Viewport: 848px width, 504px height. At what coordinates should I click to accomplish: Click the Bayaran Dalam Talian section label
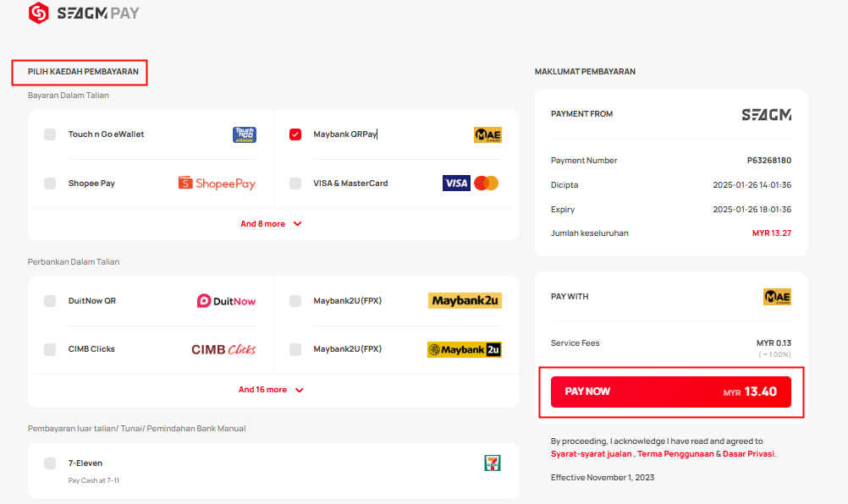pyautogui.click(x=69, y=95)
